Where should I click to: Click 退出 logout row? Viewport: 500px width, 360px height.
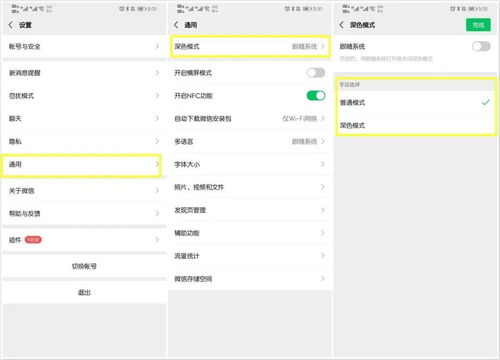pos(84,292)
